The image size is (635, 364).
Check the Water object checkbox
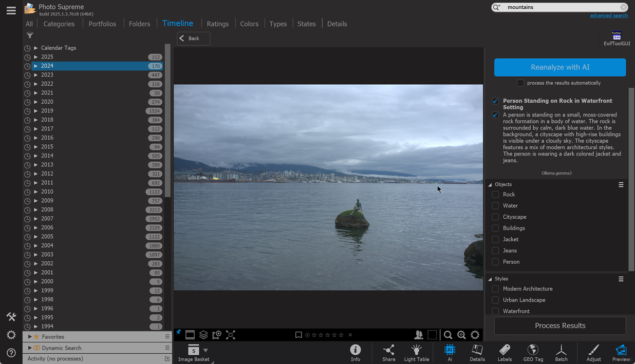tap(495, 206)
